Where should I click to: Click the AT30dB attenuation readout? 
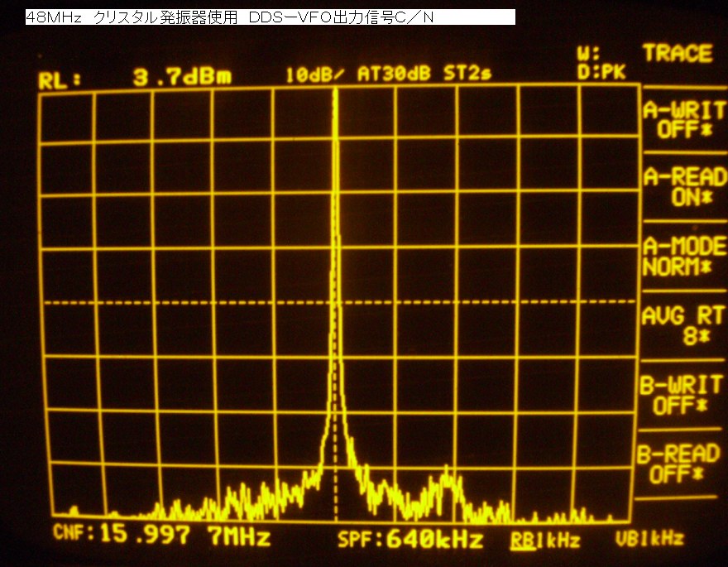[x=394, y=73]
